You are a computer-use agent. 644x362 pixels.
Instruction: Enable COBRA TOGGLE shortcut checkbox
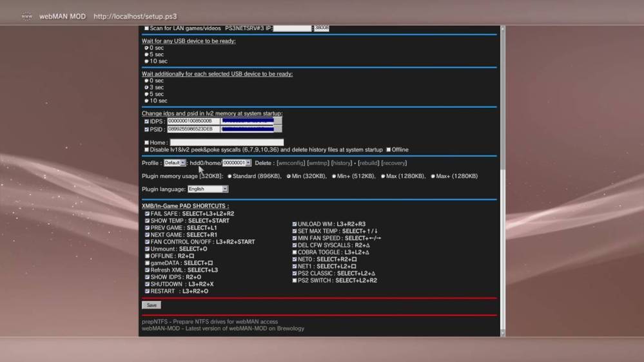click(295, 252)
